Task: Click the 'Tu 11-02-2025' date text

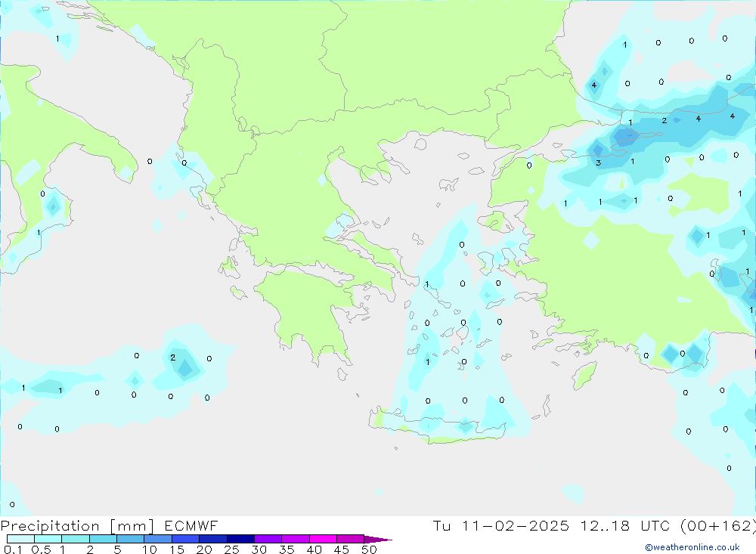Action: pos(500,525)
